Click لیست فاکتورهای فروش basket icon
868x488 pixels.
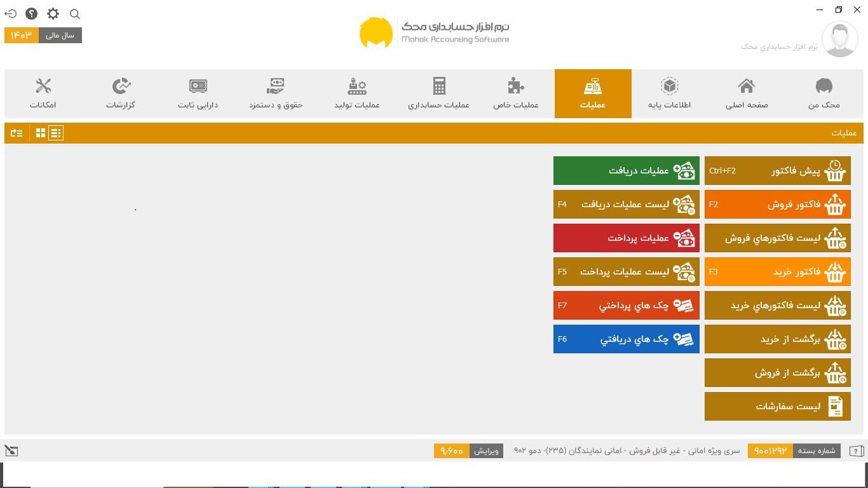[835, 238]
